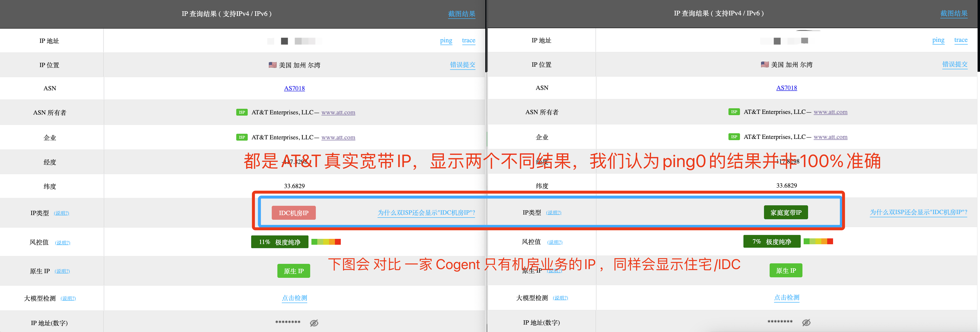980x332 pixels.
Task: Open www.att.com in left 企业 row
Action: pos(338,137)
